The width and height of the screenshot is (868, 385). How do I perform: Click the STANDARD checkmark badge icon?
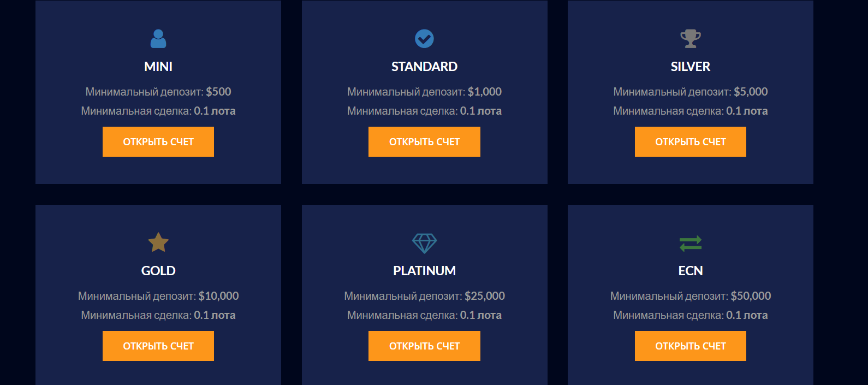424,39
